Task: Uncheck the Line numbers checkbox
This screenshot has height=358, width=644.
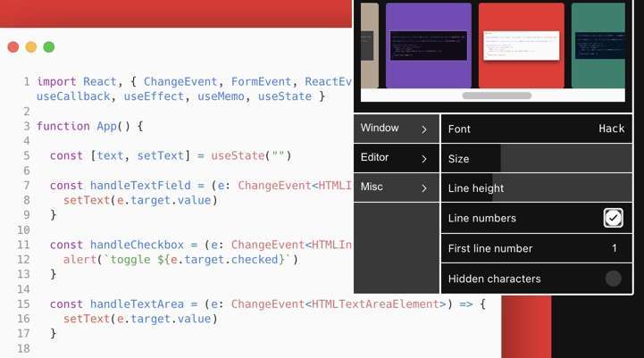Action: (613, 218)
